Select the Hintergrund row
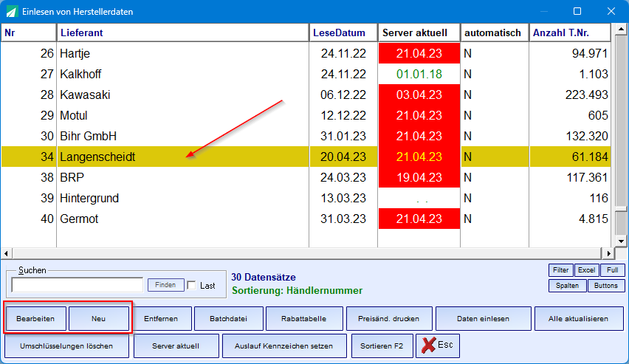Image resolution: width=629 pixels, height=364 pixels. point(306,198)
